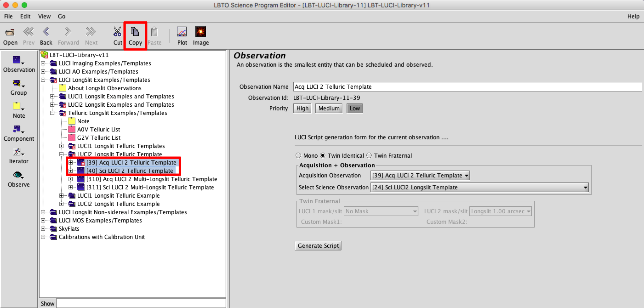Click the Show filter input field
This screenshot has height=308, width=644.
(141, 303)
